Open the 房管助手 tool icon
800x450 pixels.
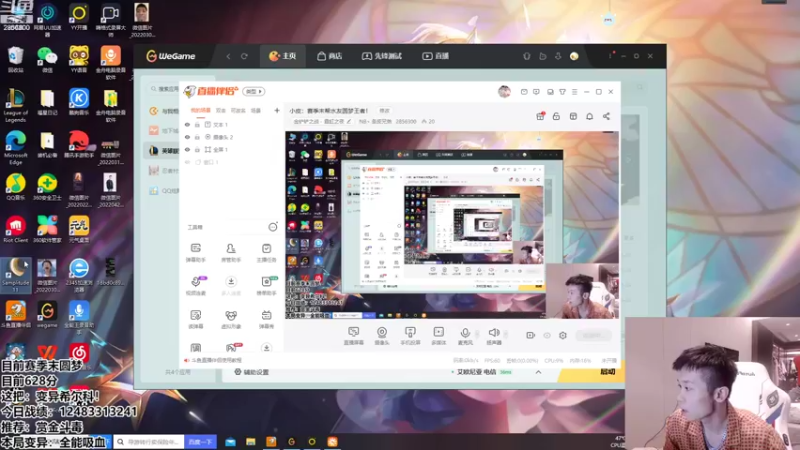(x=231, y=253)
